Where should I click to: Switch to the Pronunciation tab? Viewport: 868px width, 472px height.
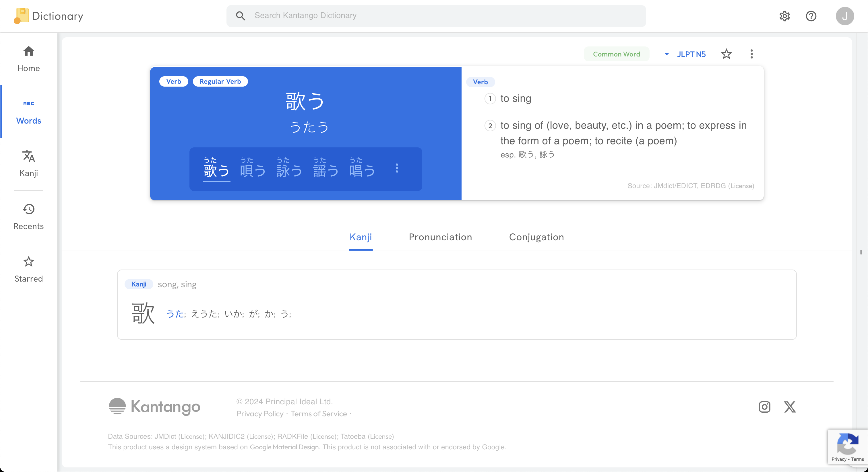click(x=440, y=237)
